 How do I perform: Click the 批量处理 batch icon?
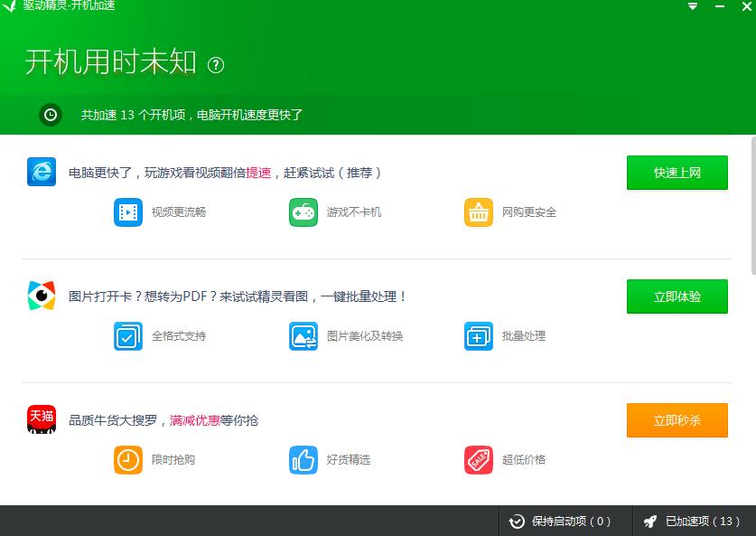479,336
